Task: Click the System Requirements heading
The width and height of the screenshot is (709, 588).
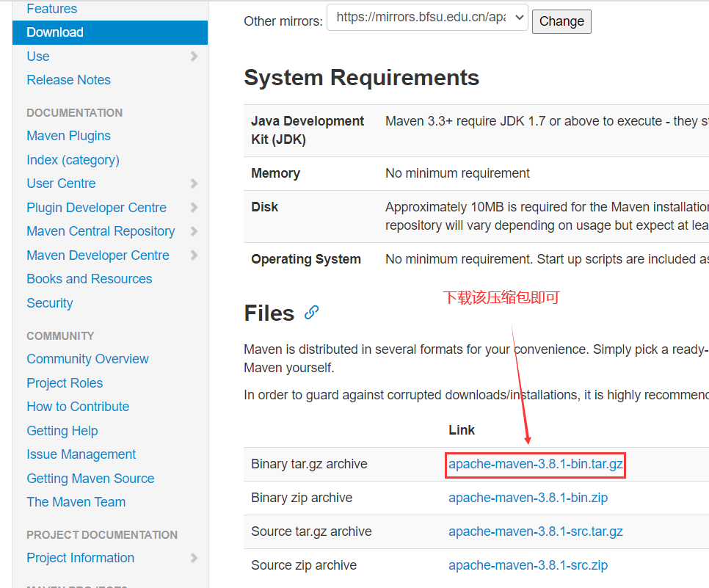Action: pyautogui.click(x=362, y=78)
